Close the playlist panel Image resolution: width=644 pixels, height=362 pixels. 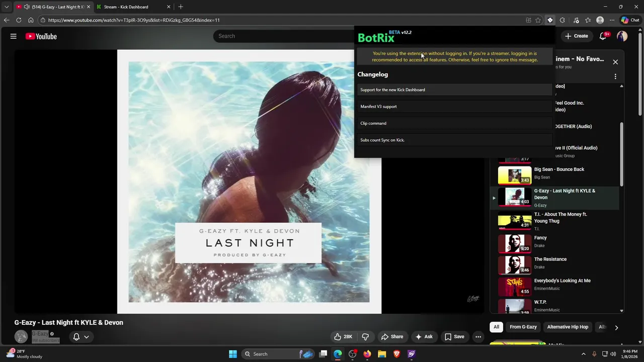click(615, 62)
